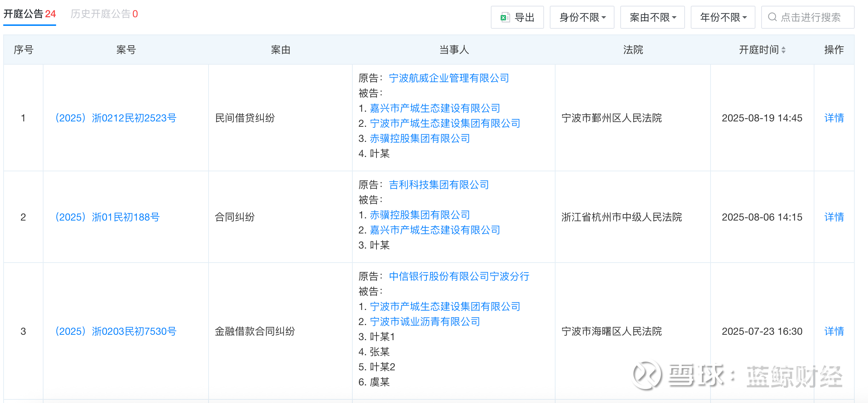Screen dimensions: 868x403
Task: Click in the 点击进行搜索 field
Action: (x=810, y=17)
